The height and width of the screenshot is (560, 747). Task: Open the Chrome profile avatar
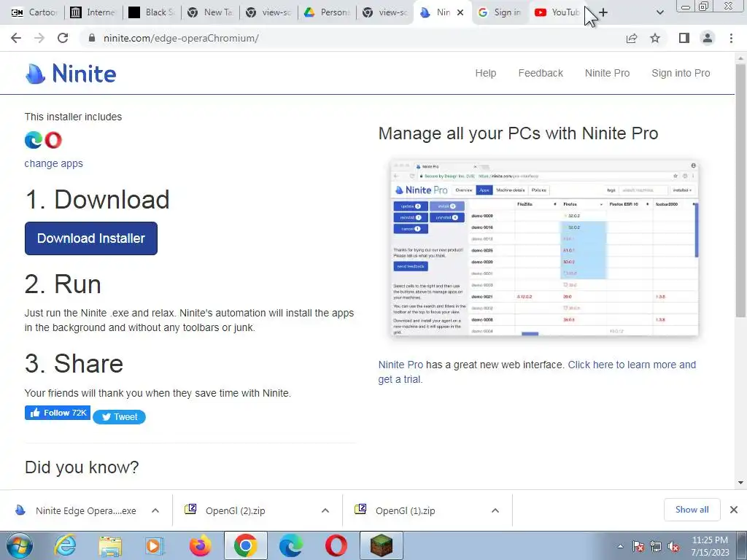[708, 38]
